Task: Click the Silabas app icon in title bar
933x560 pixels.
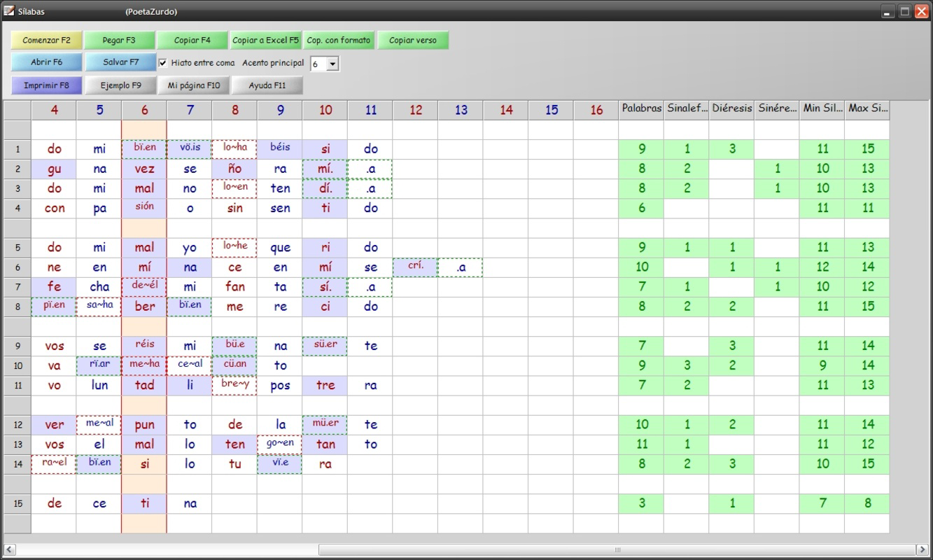Action: pyautogui.click(x=9, y=11)
